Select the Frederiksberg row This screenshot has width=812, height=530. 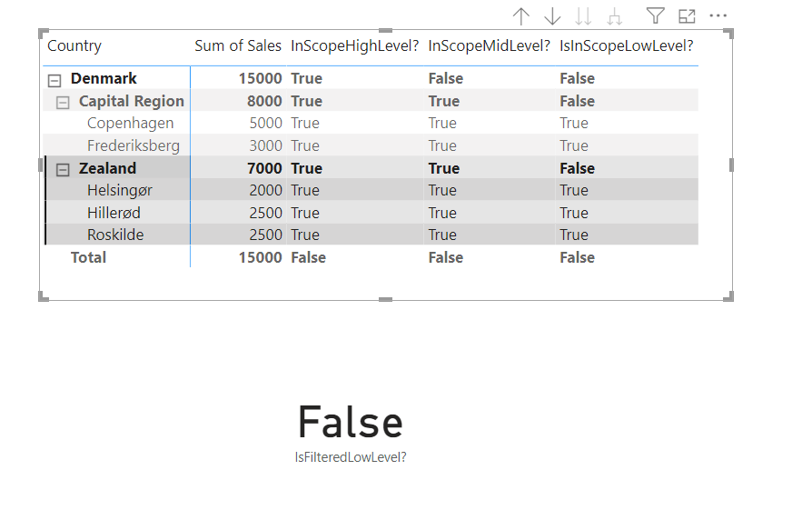(134, 145)
